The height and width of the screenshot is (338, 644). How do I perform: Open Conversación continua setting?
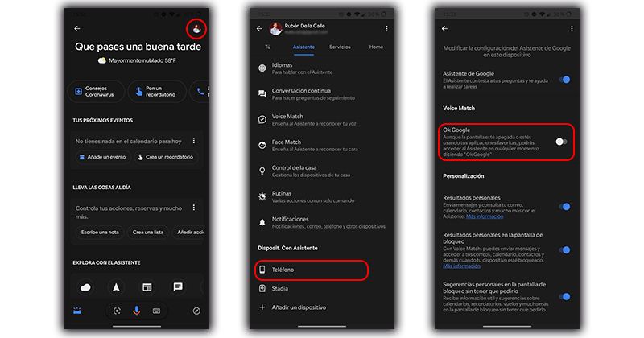tap(322, 94)
